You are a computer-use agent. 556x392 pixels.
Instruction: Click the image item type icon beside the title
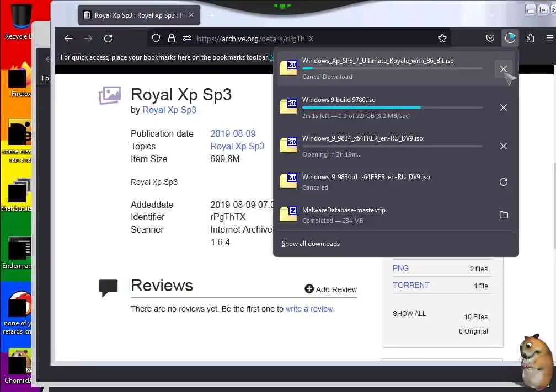pyautogui.click(x=110, y=95)
